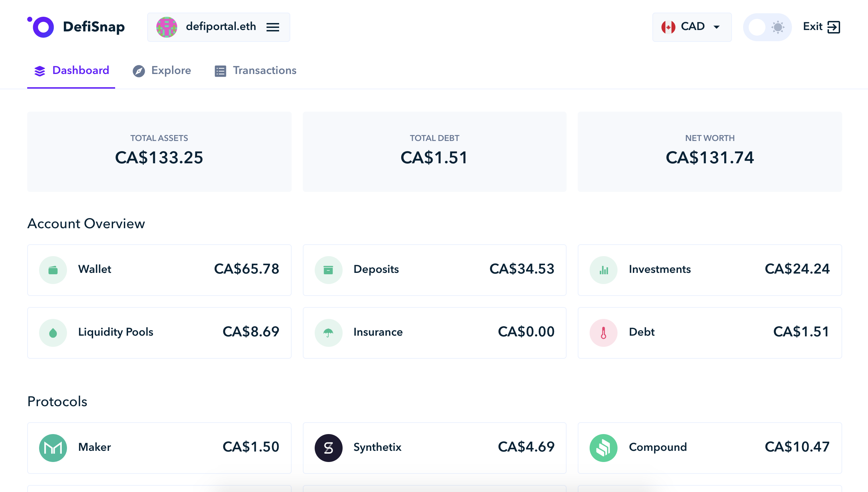Screen dimensions: 868x492
Task: Expand the CAD currency dropdown
Action: [716, 27]
